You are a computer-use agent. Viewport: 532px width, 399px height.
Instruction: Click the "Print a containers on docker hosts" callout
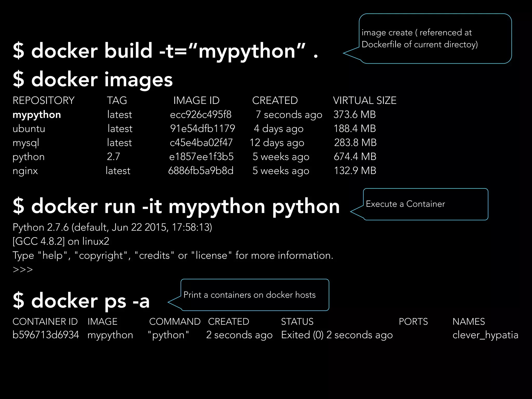[x=255, y=295]
